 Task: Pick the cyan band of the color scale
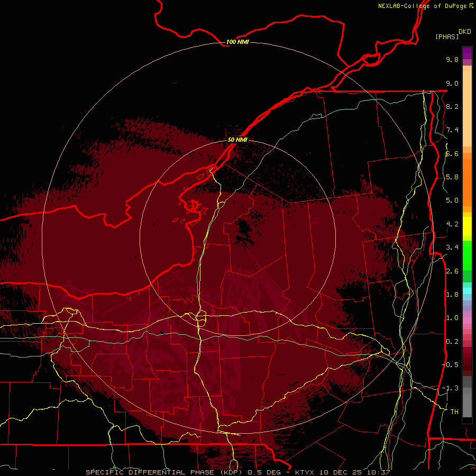coord(467,291)
